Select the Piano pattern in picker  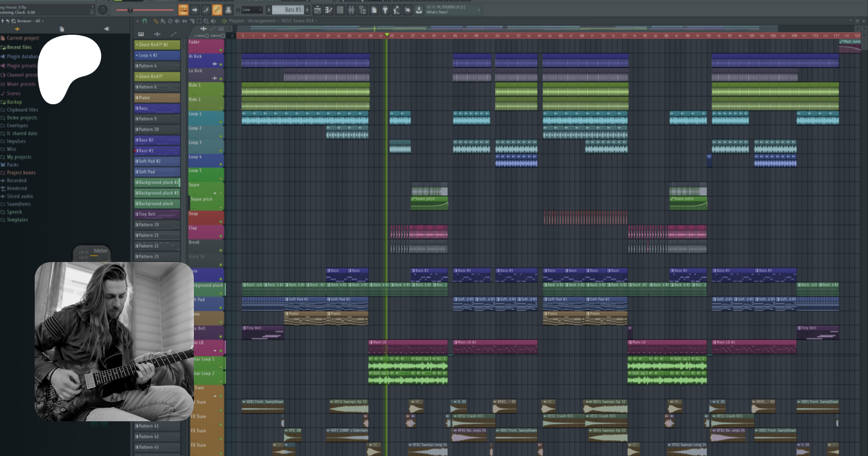pyautogui.click(x=157, y=98)
